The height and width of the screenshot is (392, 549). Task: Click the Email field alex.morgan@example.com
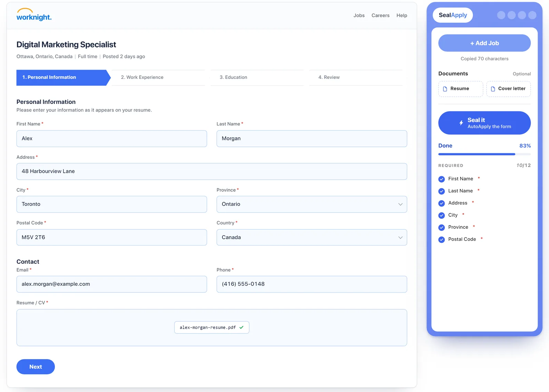112,284
